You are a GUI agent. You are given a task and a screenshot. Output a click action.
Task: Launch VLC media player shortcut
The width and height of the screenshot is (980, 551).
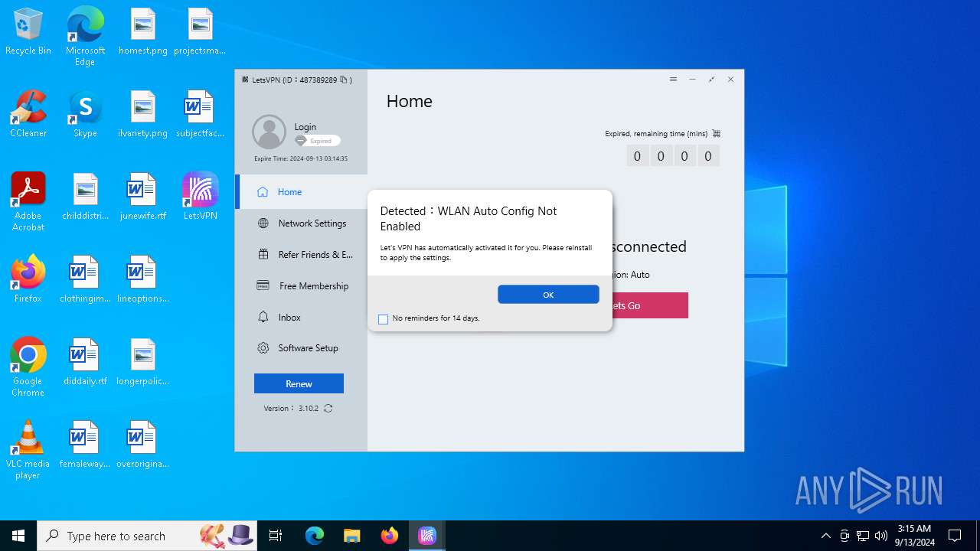tap(28, 450)
